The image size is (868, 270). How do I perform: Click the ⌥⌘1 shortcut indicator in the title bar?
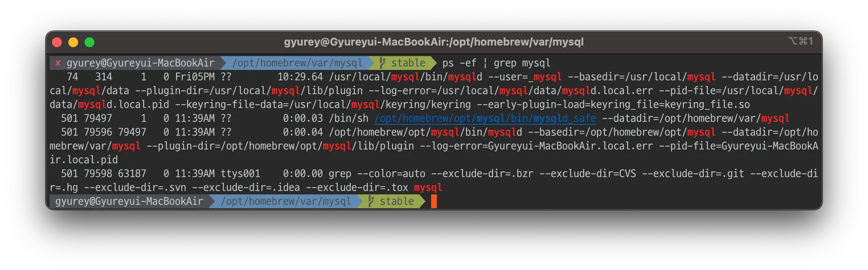click(800, 41)
